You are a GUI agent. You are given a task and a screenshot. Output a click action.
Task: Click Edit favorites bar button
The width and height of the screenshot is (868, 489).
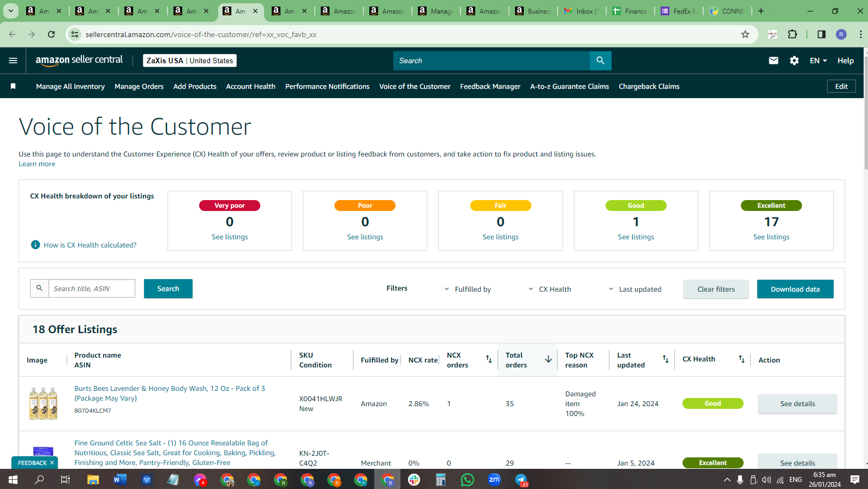pyautogui.click(x=841, y=86)
